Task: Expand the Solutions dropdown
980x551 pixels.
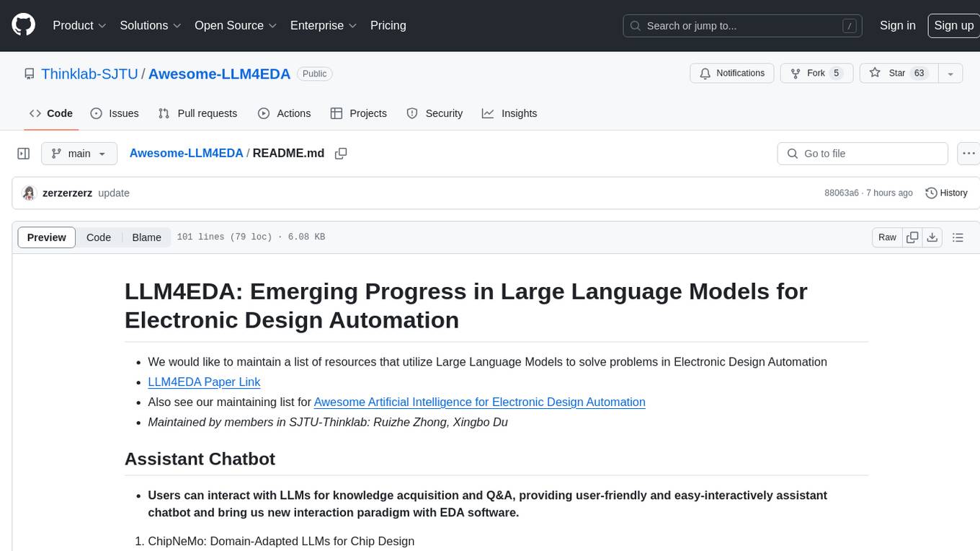Action: tap(149, 25)
